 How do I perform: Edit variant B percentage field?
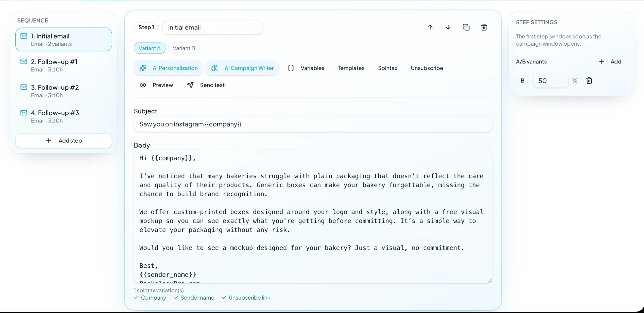(551, 81)
